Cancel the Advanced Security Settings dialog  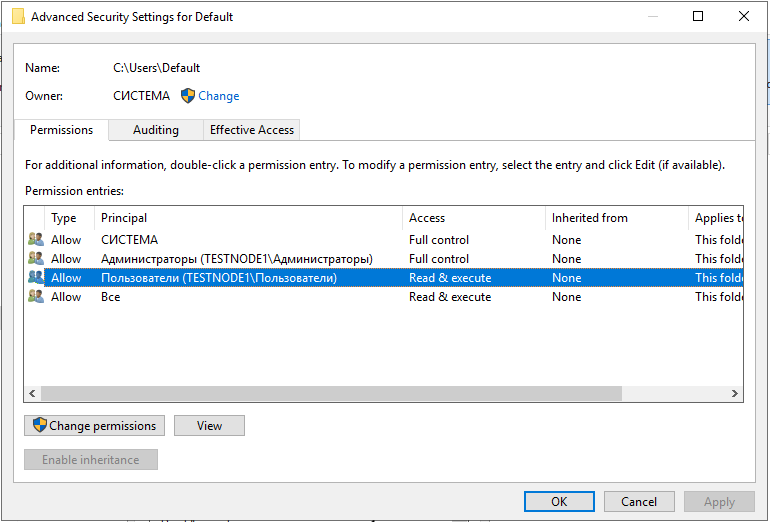tap(639, 501)
